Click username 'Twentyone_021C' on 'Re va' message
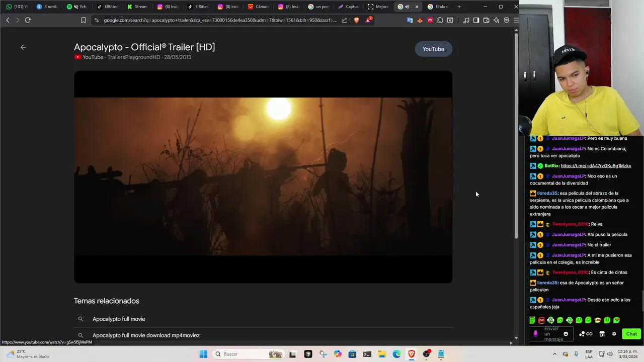The image size is (644, 362). [570, 224]
